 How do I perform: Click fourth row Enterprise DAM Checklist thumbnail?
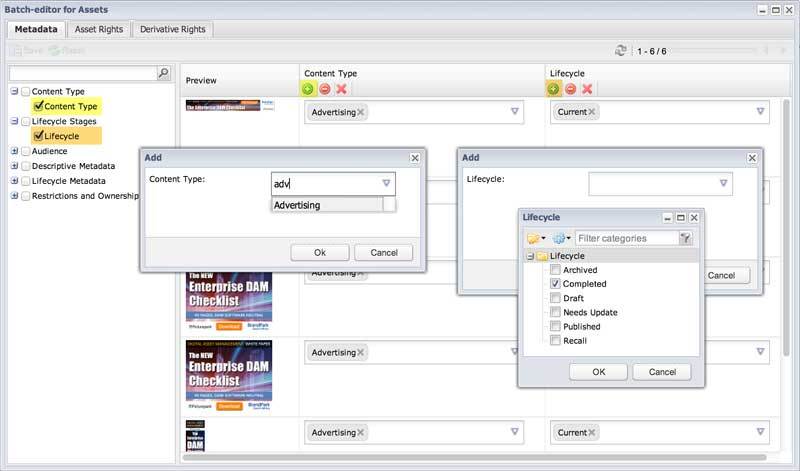(x=229, y=375)
